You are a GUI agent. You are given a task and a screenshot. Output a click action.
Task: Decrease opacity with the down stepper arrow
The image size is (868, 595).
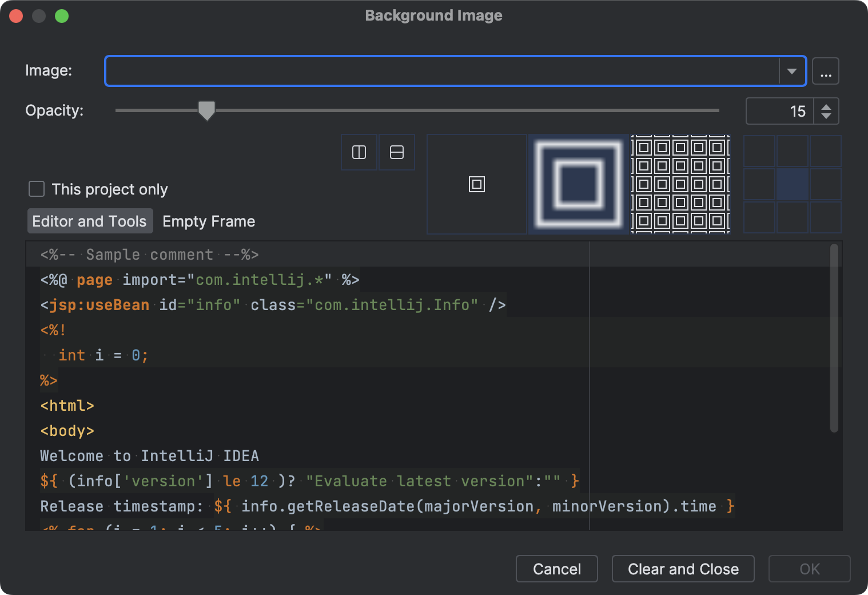(x=826, y=116)
